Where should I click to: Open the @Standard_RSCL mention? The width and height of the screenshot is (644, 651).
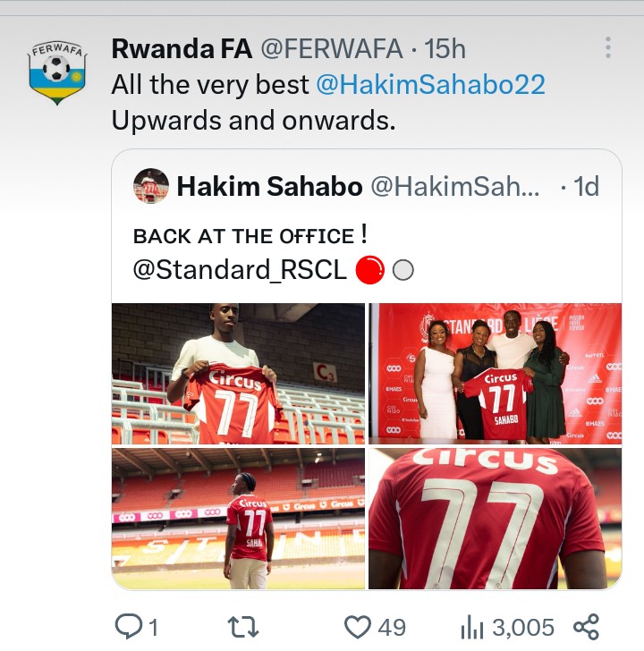[x=240, y=269]
